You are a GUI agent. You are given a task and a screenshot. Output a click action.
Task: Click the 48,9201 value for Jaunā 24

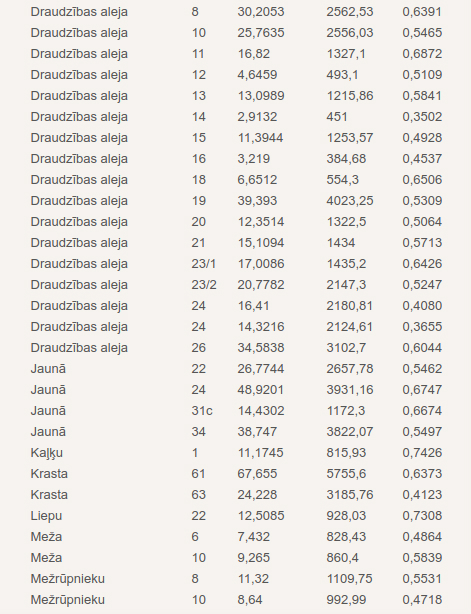[x=261, y=390]
